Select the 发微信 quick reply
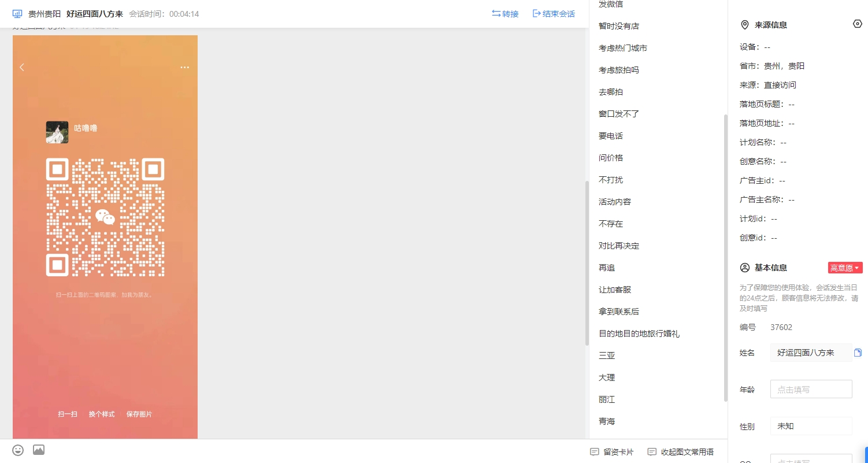Viewport: 868px width, 463px height. click(611, 5)
